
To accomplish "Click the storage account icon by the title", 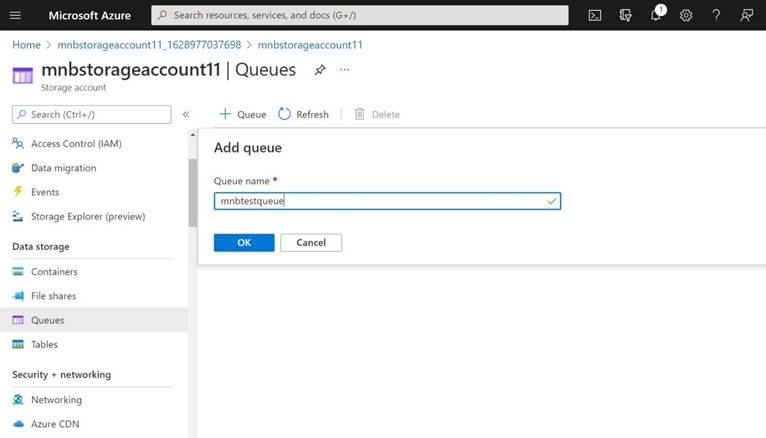I will pos(22,76).
